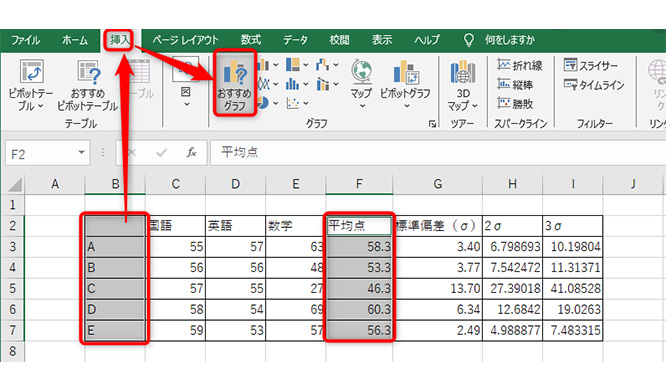Screen dimensions: 666x390
Task: Select cell with value 10.19804
Action: coord(573,247)
